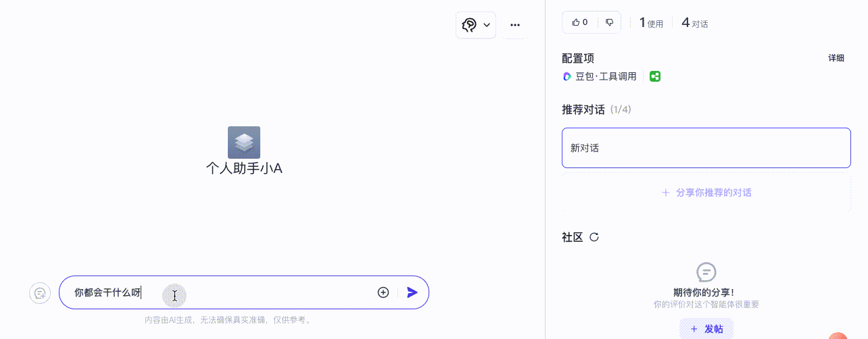Click the 4 对话 conversation count
Screen dimensions: 868x339
coord(695,22)
